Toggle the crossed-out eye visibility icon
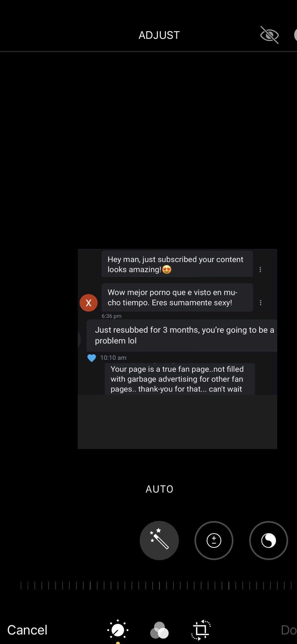Screen dimensions: 297x644 click(x=269, y=35)
